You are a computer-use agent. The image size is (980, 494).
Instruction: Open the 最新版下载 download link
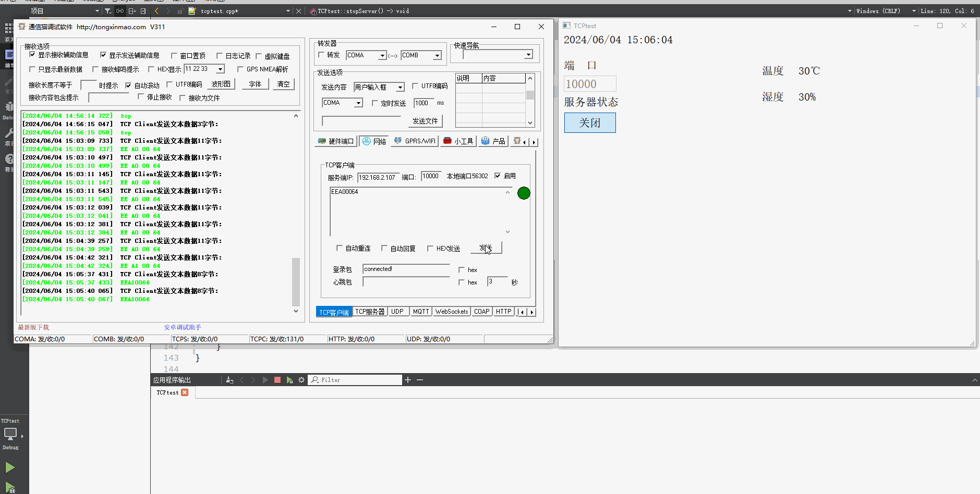pyautogui.click(x=33, y=327)
